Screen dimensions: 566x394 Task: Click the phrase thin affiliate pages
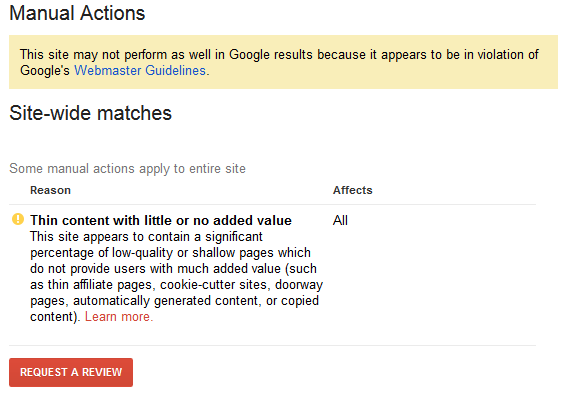(100, 285)
